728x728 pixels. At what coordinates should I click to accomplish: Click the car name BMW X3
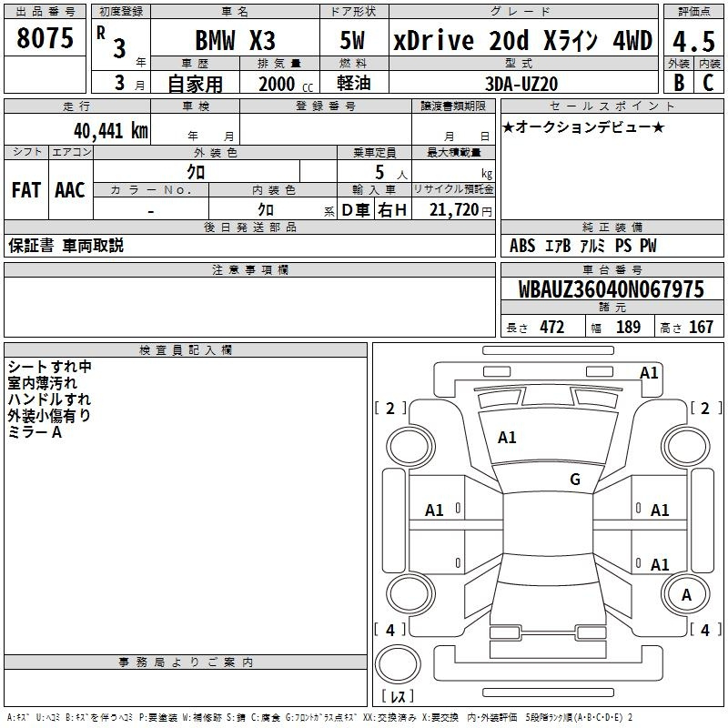pyautogui.click(x=235, y=40)
